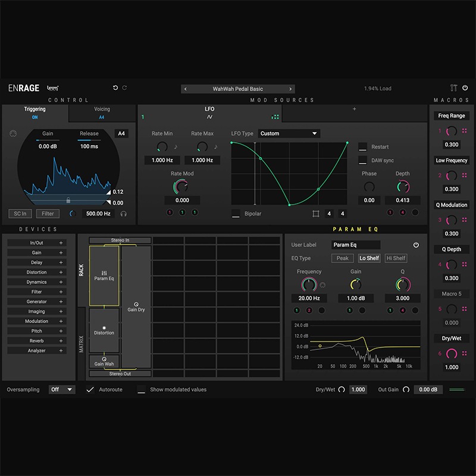The image size is (476, 476).
Task: Select the LFO mod source tab
Action: pyautogui.click(x=210, y=113)
